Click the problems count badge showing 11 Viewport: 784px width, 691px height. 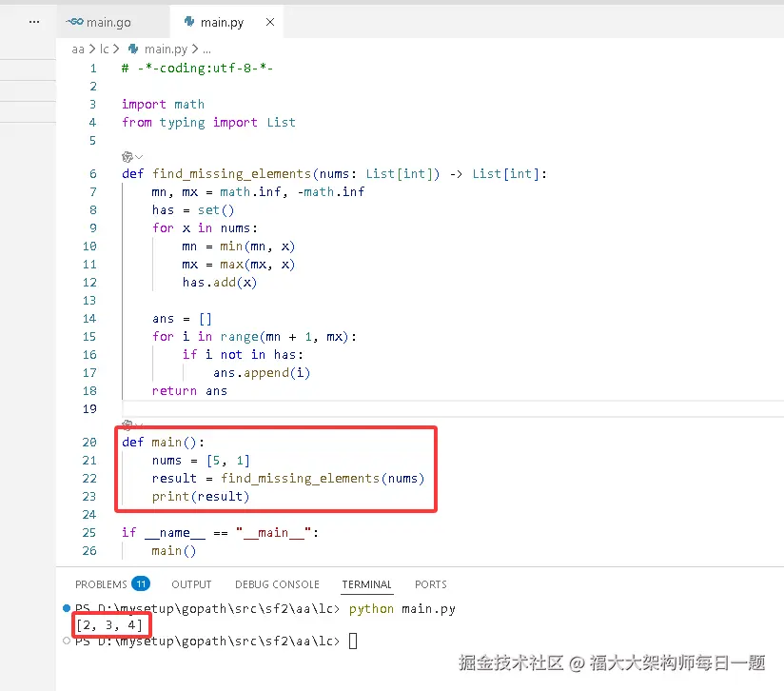(x=139, y=583)
